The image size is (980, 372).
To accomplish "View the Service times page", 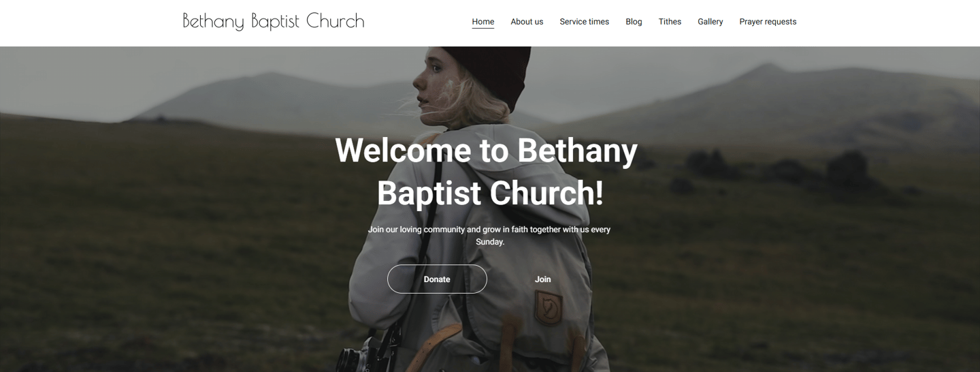I will pyautogui.click(x=584, y=22).
